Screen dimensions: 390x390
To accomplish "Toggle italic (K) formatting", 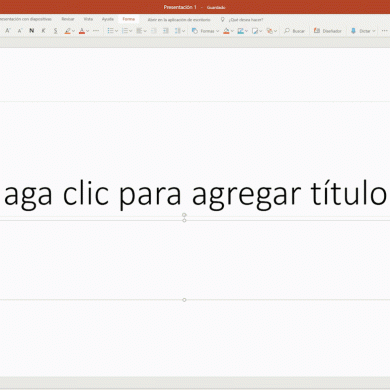I will pyautogui.click(x=43, y=31).
